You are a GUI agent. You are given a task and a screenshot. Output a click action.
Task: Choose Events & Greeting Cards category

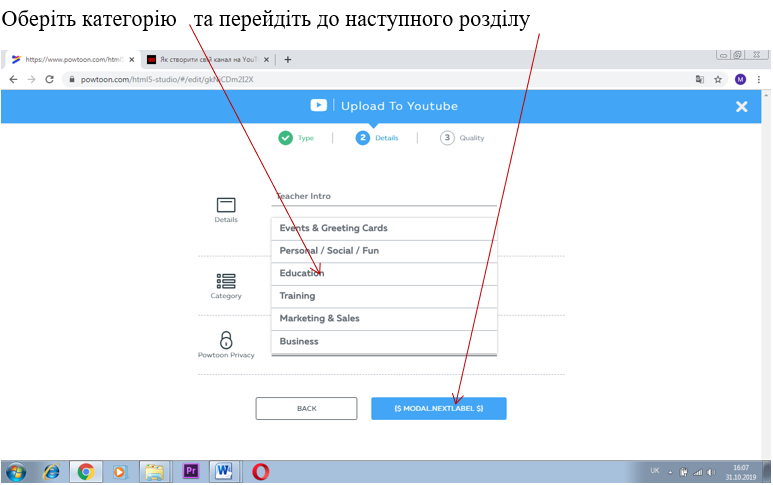pos(384,228)
